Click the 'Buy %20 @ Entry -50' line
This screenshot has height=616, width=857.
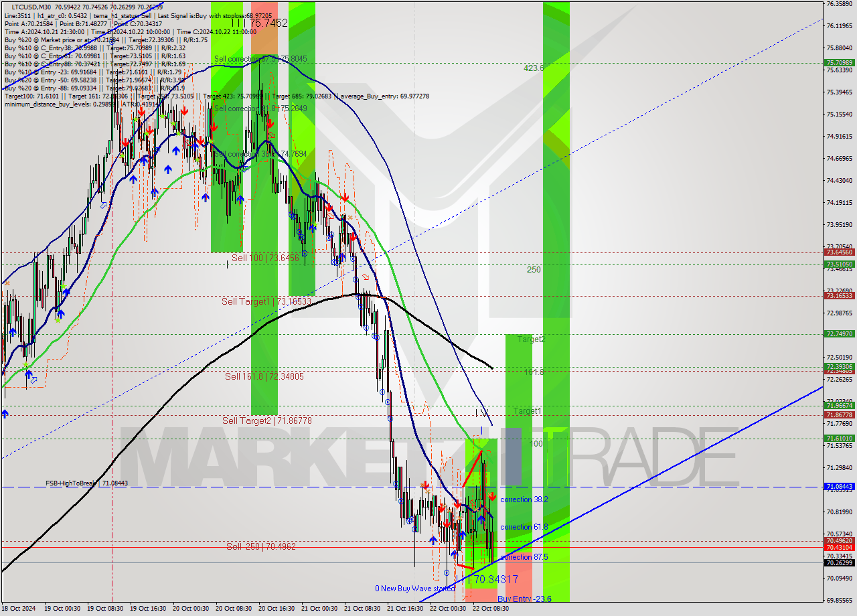94,80
